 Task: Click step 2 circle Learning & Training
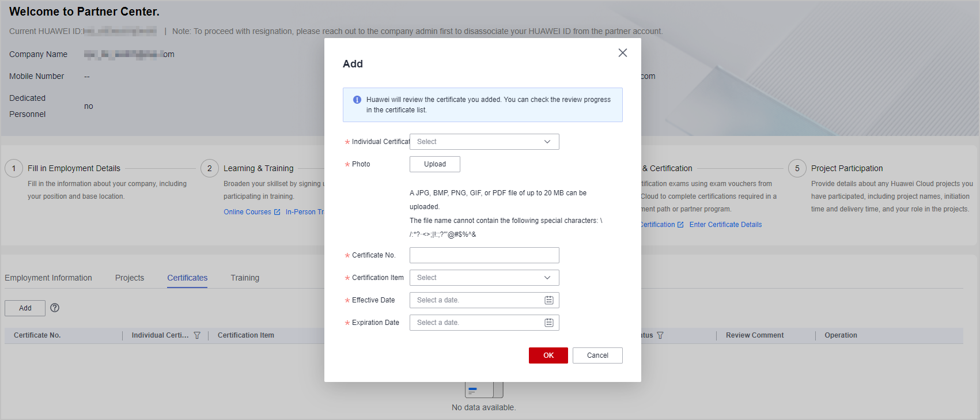(210, 168)
